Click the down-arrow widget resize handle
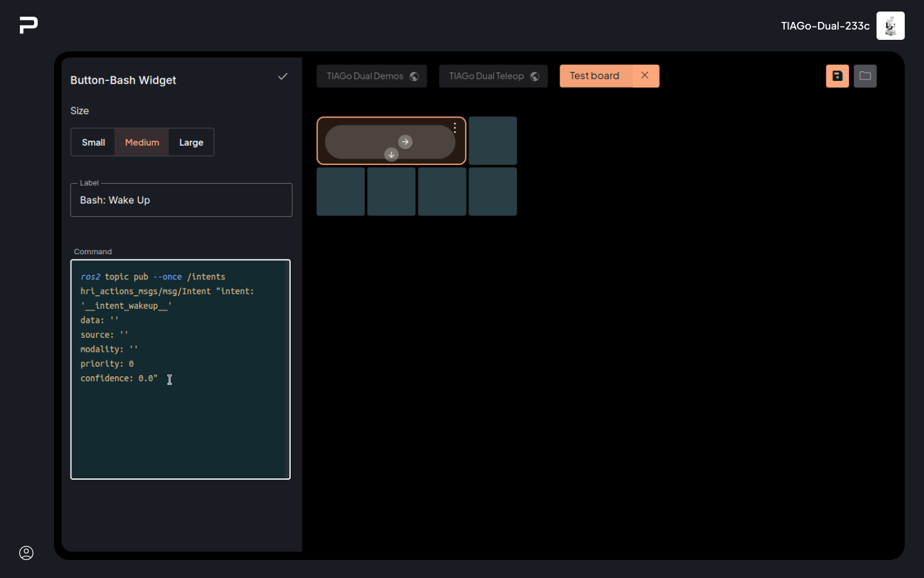This screenshot has width=924, height=578. pyautogui.click(x=391, y=155)
